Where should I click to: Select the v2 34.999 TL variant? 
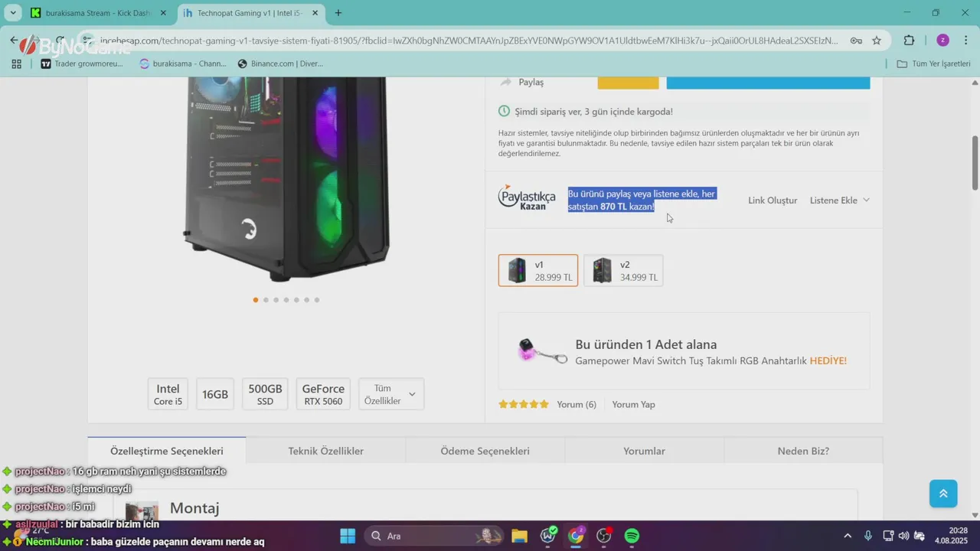point(623,270)
